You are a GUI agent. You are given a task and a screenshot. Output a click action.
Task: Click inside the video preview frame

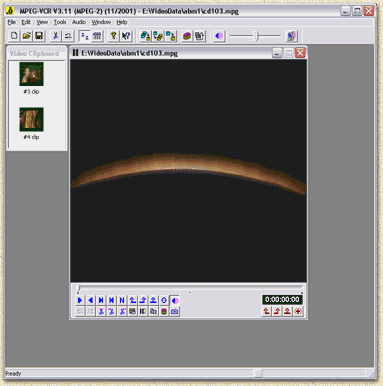[x=188, y=171]
